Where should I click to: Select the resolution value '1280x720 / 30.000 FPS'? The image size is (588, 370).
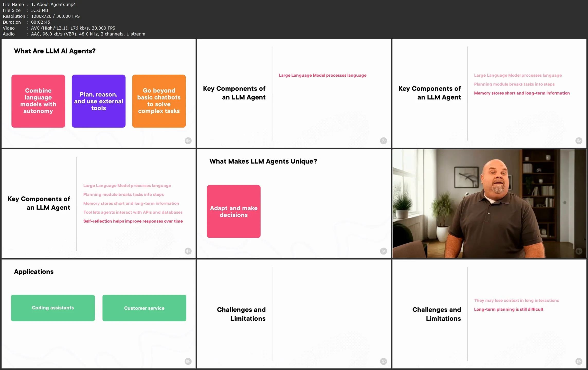click(x=55, y=16)
